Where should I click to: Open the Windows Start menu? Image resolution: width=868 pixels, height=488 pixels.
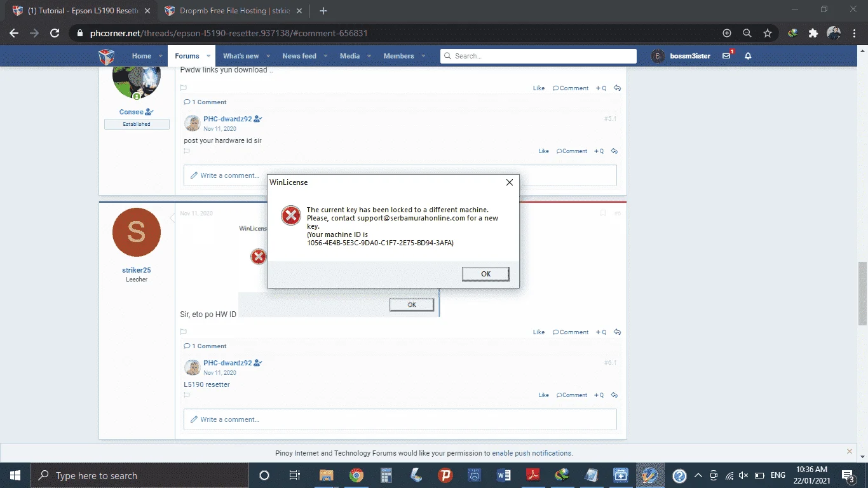pyautogui.click(x=15, y=475)
